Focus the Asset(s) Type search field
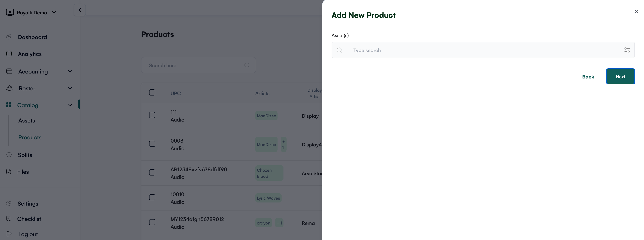 pos(483,50)
